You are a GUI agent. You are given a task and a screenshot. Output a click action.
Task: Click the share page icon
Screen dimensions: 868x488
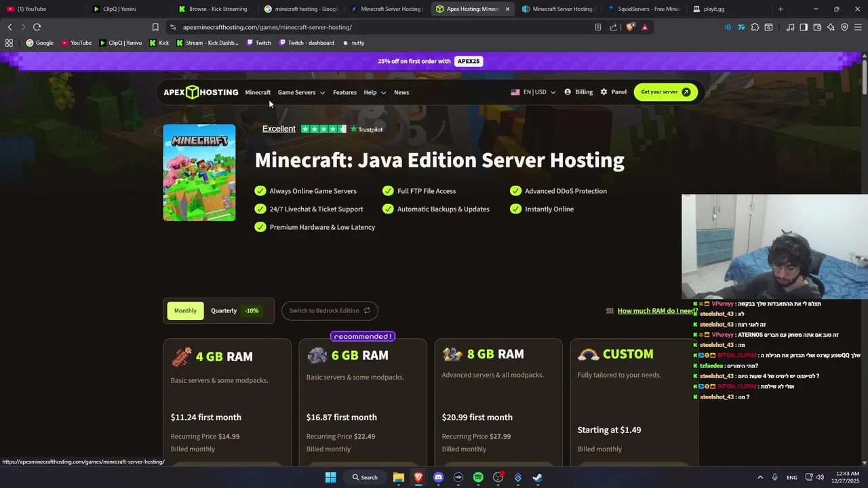pyautogui.click(x=614, y=27)
